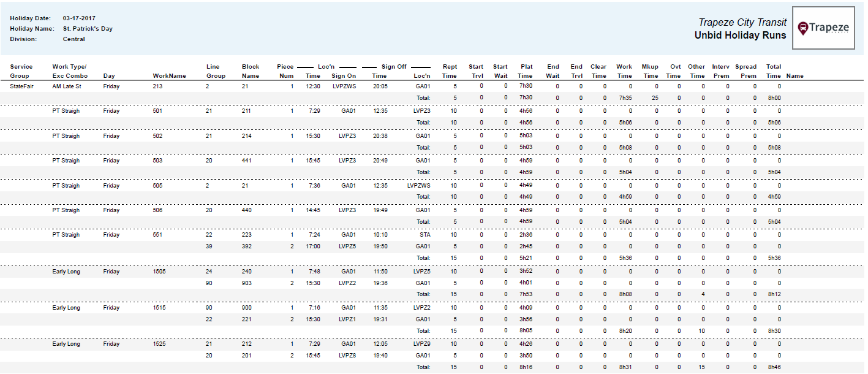
Task: Select the Friday day cell for run 502
Action: pos(110,136)
